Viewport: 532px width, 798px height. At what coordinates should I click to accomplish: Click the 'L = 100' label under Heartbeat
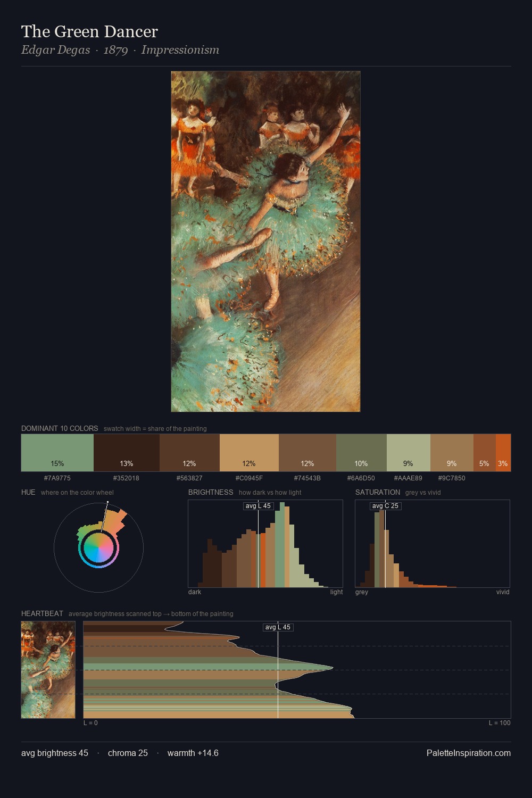[500, 722]
